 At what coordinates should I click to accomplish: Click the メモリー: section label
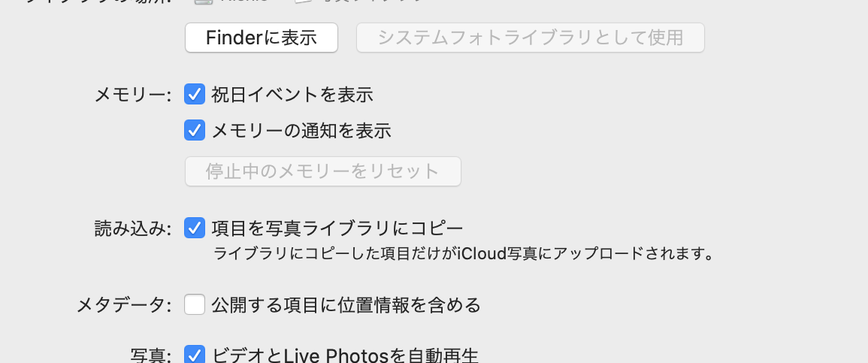pos(133,95)
